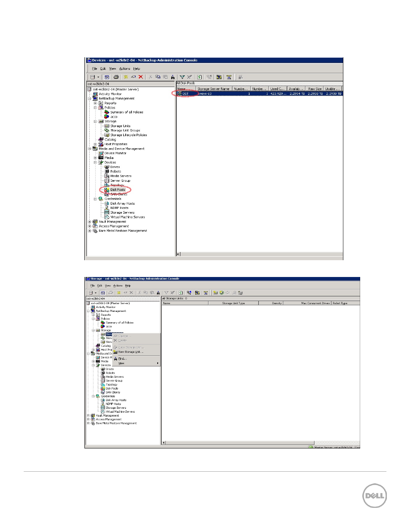Select Server Group in Devices window tree
The image size is (411, 532).
coord(120,180)
